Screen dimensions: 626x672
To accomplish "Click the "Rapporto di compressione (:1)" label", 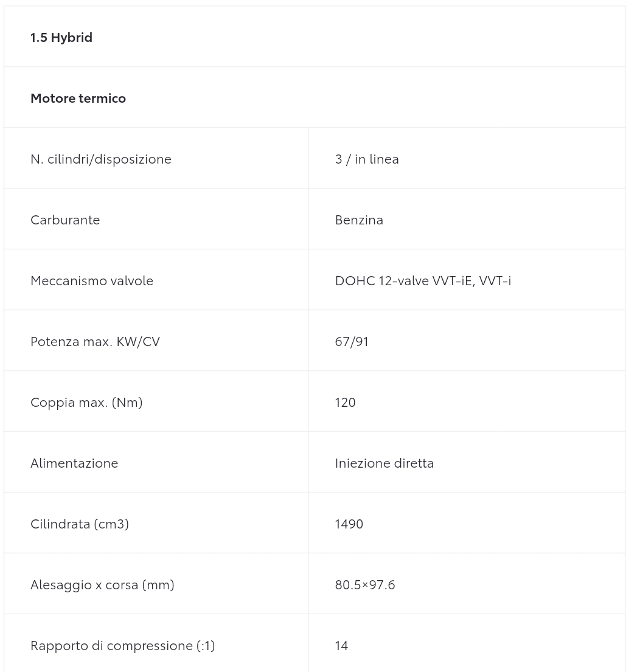I will (122, 646).
